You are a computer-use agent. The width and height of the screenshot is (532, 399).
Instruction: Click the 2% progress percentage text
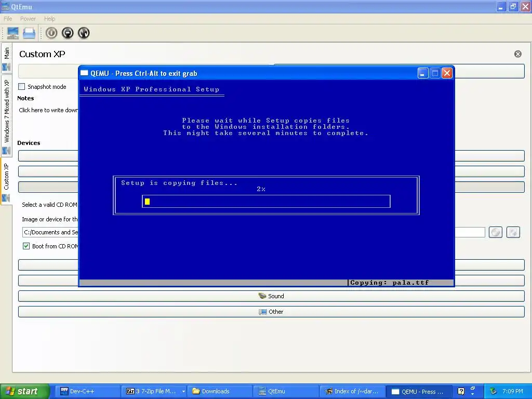[x=261, y=189]
